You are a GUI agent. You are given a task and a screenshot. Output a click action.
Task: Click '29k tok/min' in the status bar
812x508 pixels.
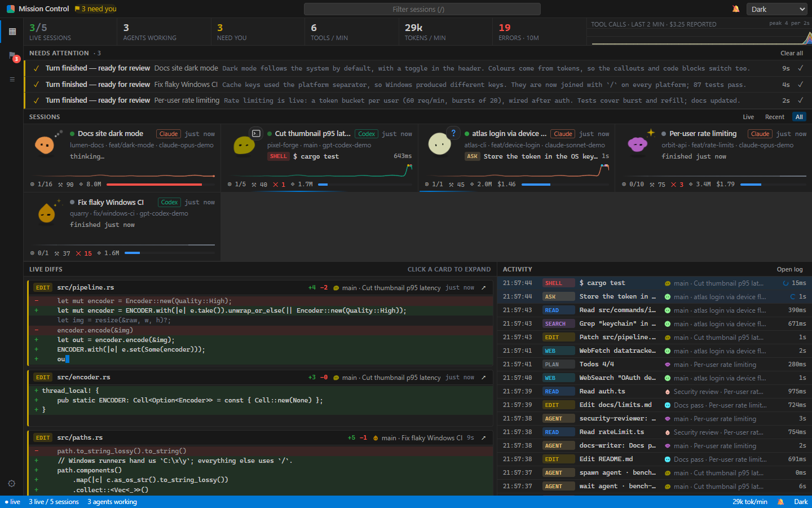749,502
